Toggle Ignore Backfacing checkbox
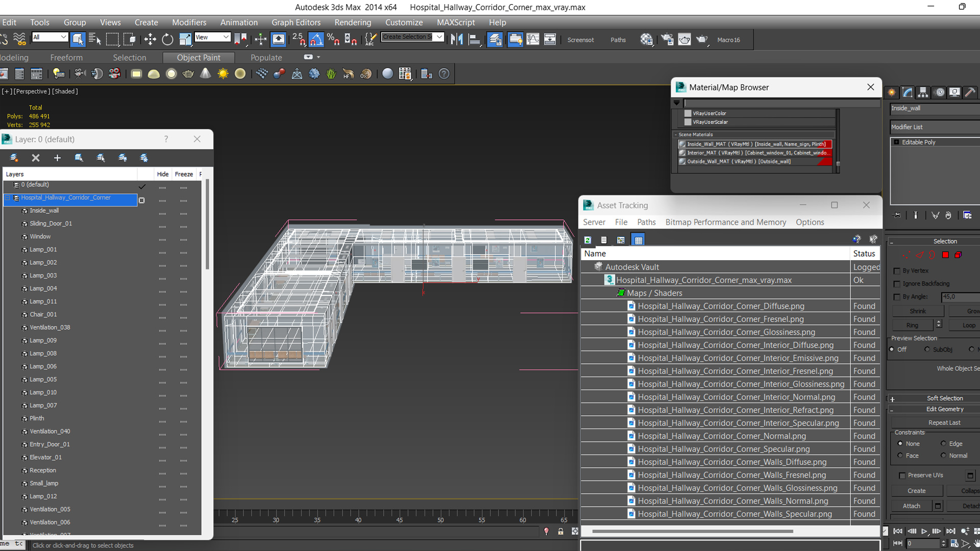Image resolution: width=980 pixels, height=551 pixels. (898, 283)
